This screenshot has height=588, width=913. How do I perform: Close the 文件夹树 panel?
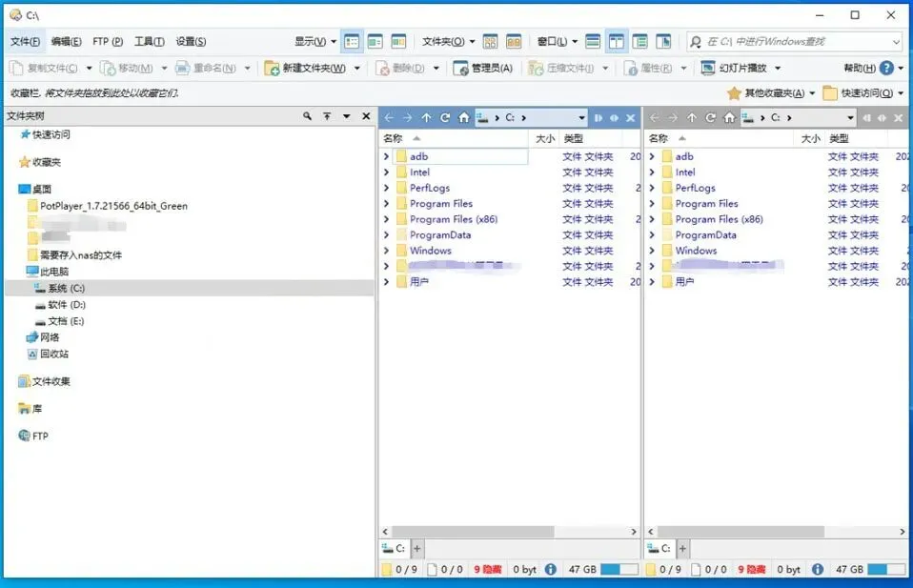(x=366, y=116)
